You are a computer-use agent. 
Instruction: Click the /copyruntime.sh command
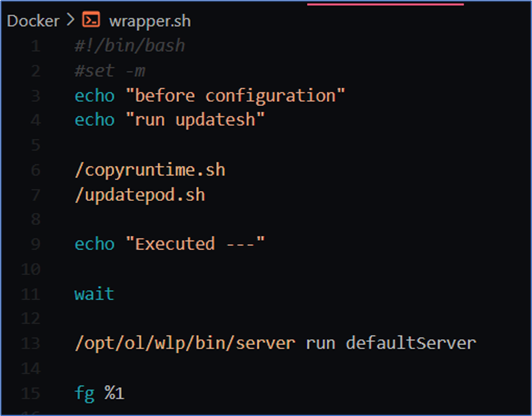(150, 170)
